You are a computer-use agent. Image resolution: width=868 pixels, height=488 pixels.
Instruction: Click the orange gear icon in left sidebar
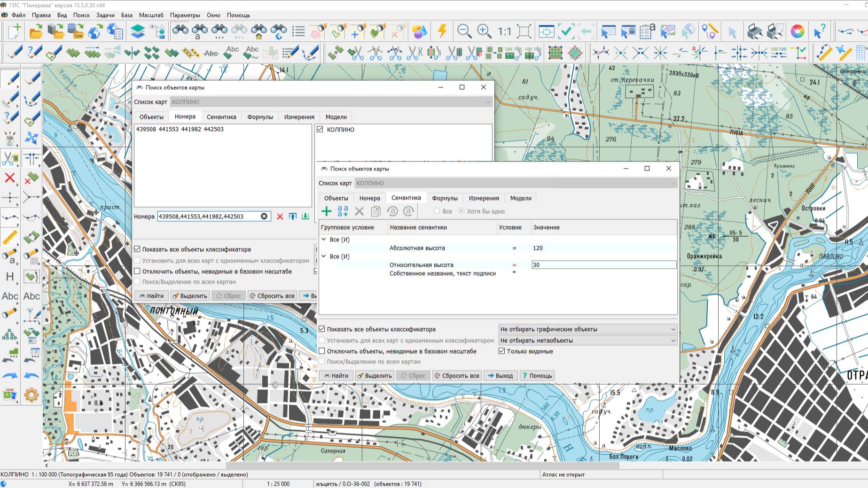click(x=31, y=395)
